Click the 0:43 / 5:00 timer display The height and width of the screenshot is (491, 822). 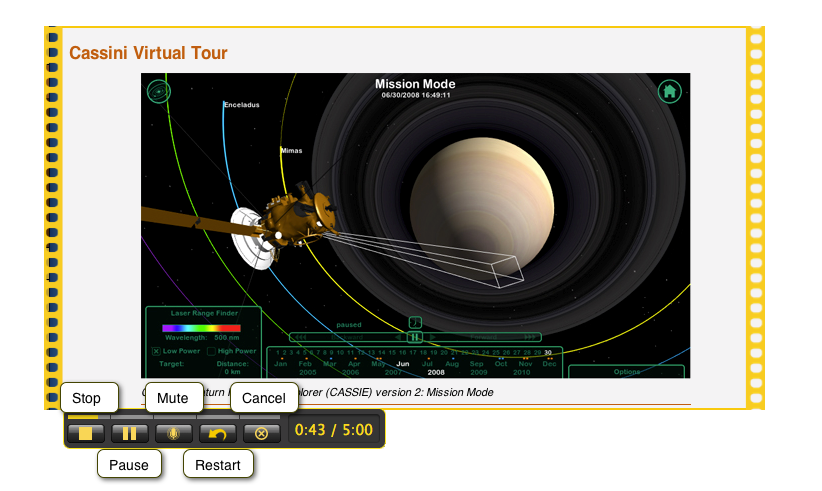(x=334, y=432)
